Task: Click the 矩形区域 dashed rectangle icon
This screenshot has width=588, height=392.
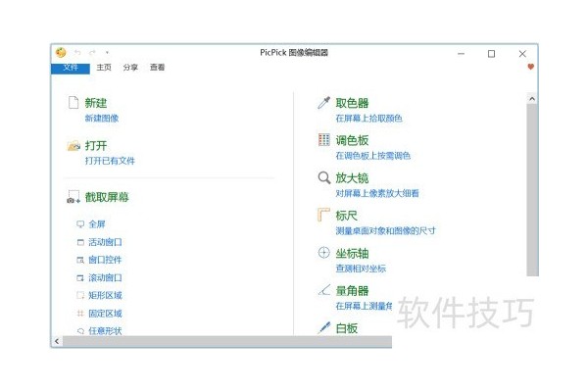Action: 80,296
